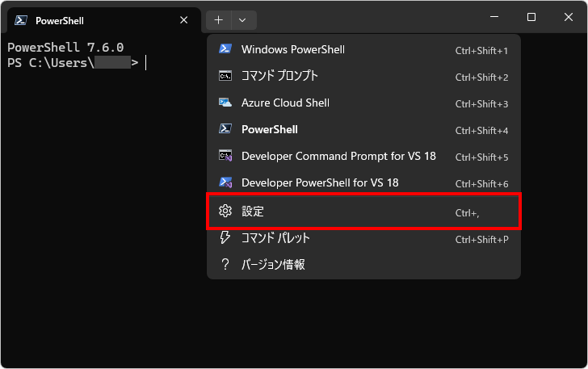
Task: Click the コマンド プロンプト cmd icon
Action: point(225,76)
